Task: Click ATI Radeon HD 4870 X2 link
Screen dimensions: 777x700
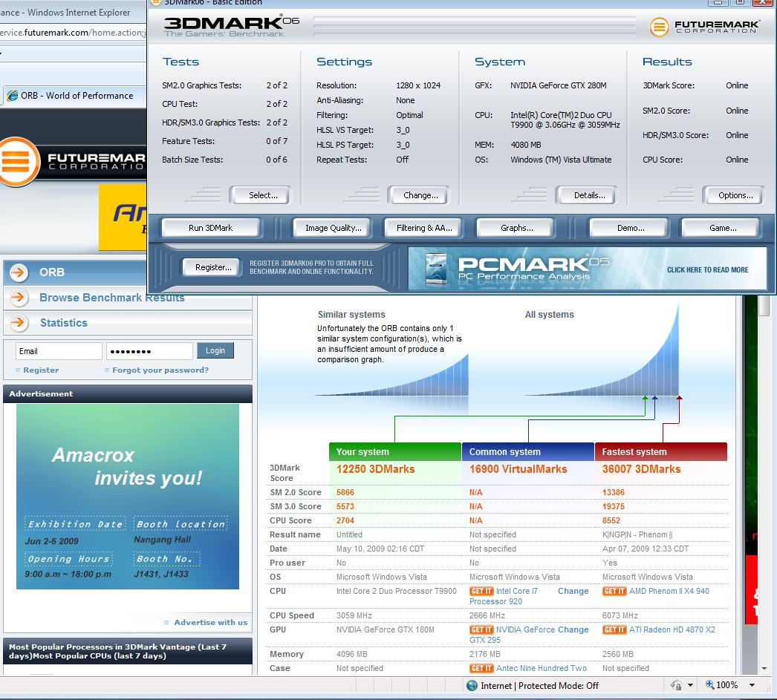Action: [672, 629]
